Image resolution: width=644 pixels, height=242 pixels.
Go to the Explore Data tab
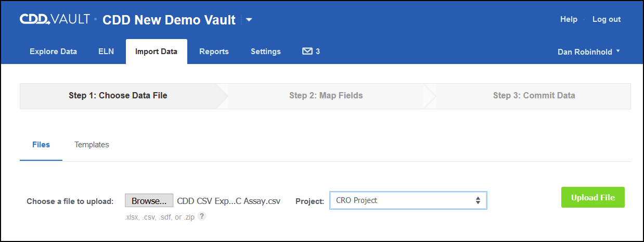click(x=53, y=52)
